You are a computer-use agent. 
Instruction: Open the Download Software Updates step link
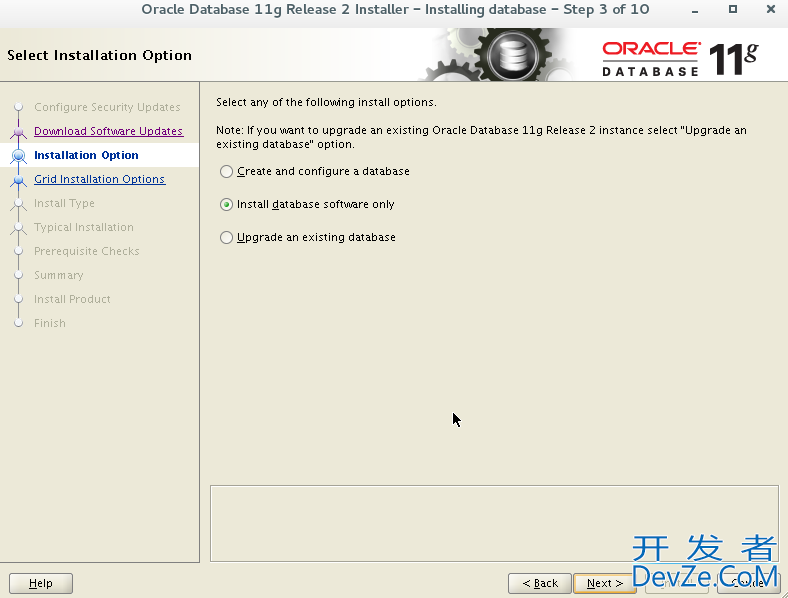point(109,131)
